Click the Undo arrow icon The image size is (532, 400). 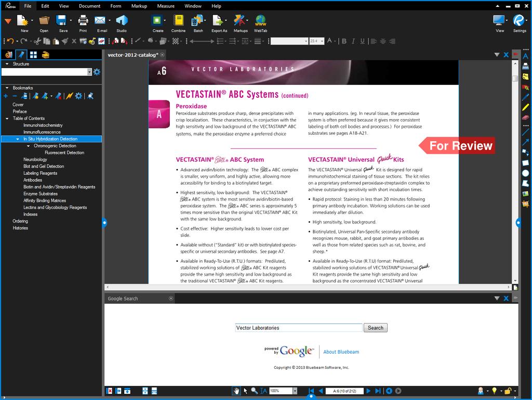[x=10, y=41]
